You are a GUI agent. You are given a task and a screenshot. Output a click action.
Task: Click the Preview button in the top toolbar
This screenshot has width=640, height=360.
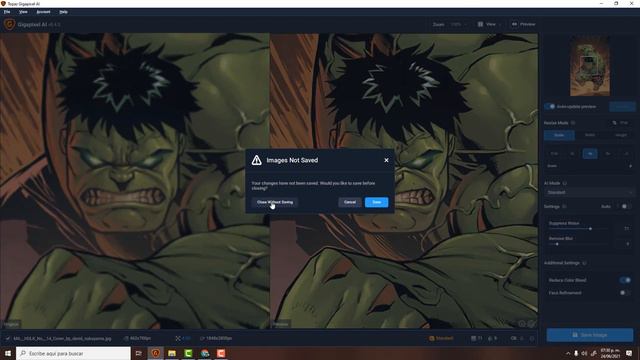tap(523, 24)
